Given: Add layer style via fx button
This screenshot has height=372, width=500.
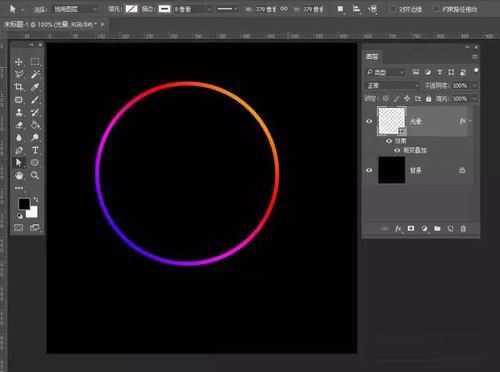Looking at the screenshot, I should tap(398, 229).
